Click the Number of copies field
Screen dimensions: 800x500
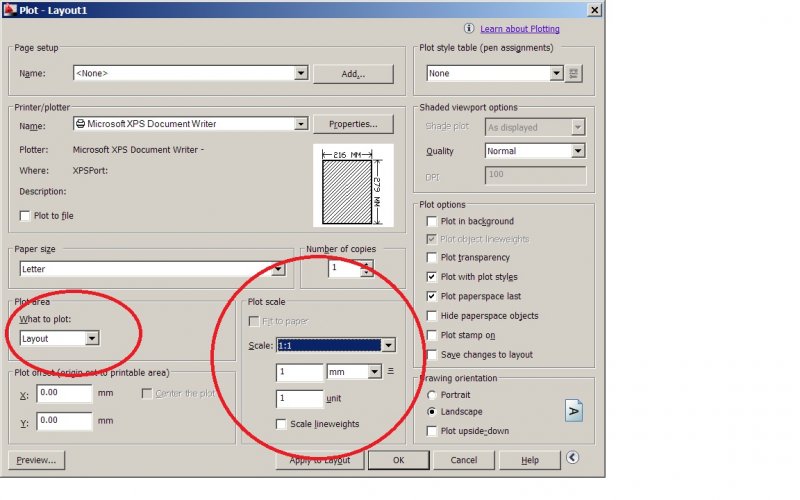[x=344, y=268]
